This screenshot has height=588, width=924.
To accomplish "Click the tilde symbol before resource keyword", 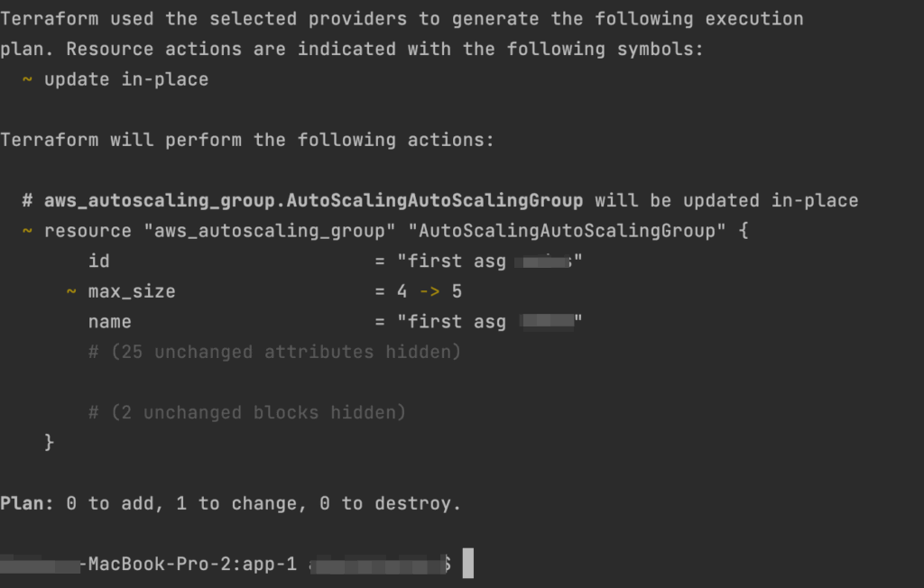I will click(x=27, y=231).
